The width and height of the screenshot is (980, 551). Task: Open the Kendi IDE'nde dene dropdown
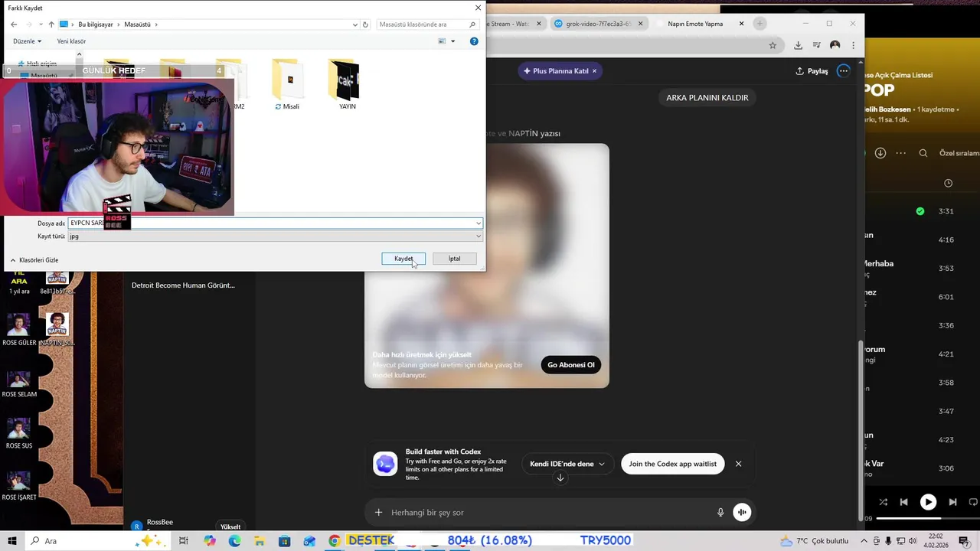[567, 464]
